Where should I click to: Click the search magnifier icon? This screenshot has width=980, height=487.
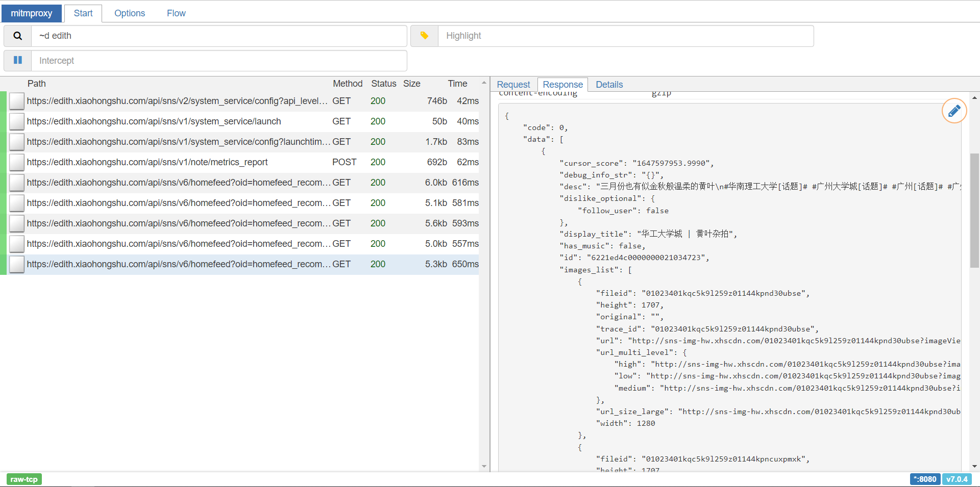(17, 36)
